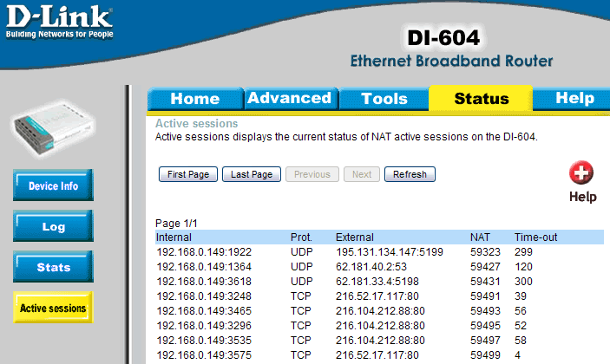The image size is (610, 364).
Task: Click NAT port 59499
Action: tap(485, 355)
